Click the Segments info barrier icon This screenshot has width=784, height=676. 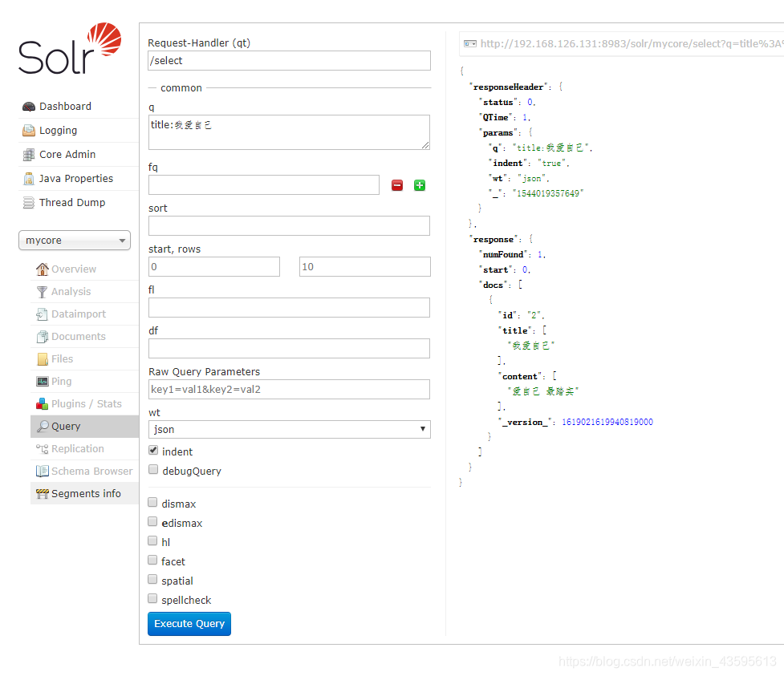click(x=43, y=494)
